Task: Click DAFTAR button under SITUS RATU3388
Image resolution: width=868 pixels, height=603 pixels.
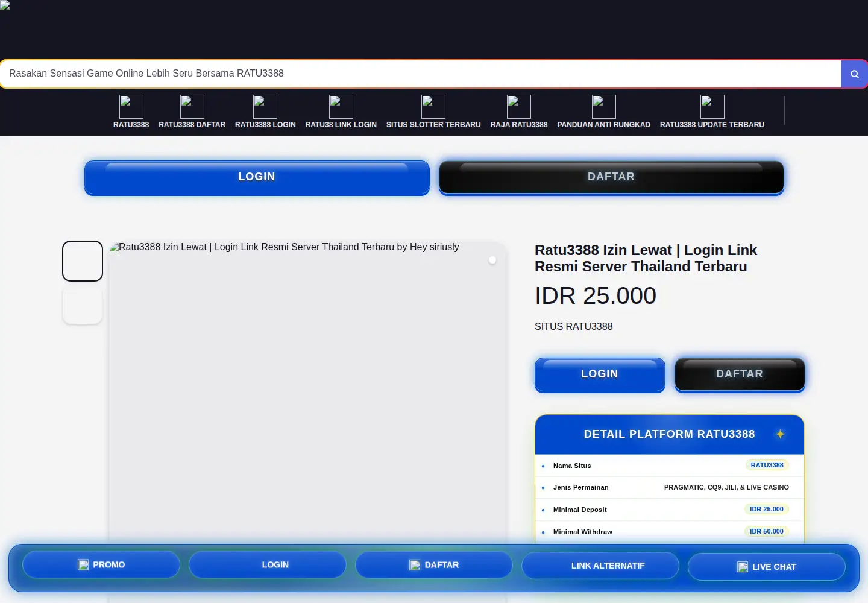Action: click(740, 374)
